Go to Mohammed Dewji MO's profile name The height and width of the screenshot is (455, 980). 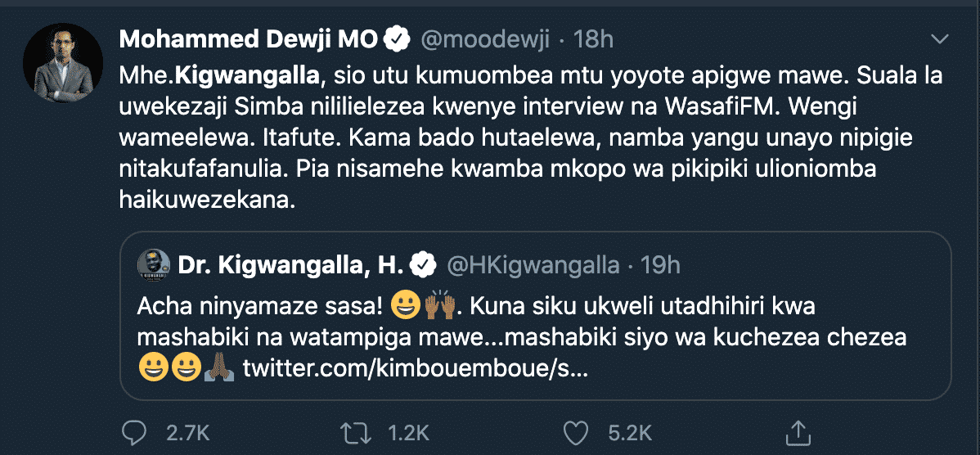tap(249, 38)
